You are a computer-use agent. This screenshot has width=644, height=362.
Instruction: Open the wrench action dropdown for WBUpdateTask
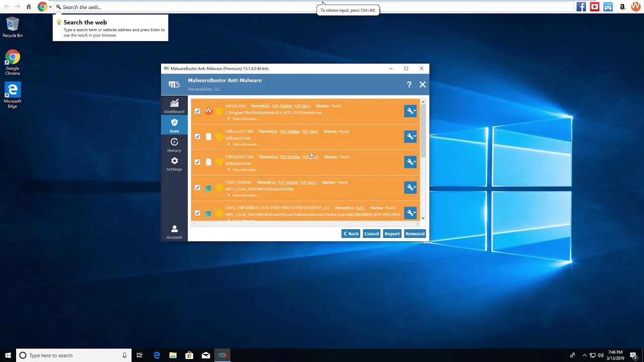[411, 162]
